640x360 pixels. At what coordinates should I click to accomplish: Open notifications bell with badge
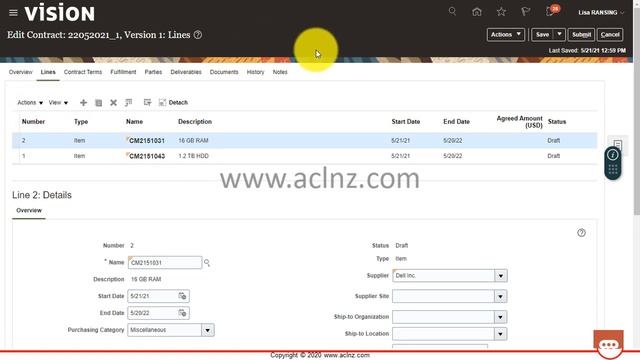tap(551, 11)
